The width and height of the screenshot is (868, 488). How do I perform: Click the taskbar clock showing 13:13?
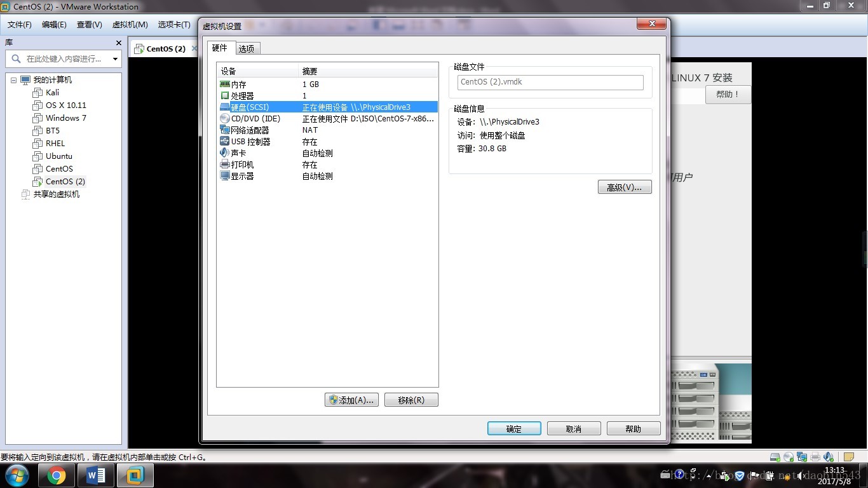(x=834, y=476)
